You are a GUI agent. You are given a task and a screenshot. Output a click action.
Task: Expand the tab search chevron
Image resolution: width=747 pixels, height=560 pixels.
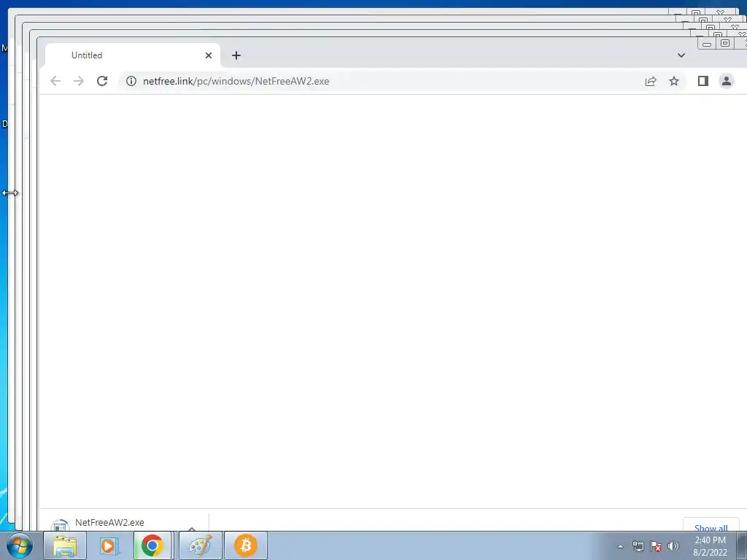(x=681, y=55)
